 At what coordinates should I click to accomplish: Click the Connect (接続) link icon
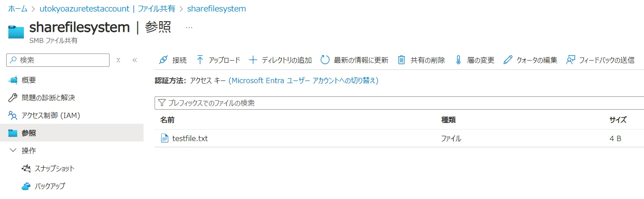point(163,60)
